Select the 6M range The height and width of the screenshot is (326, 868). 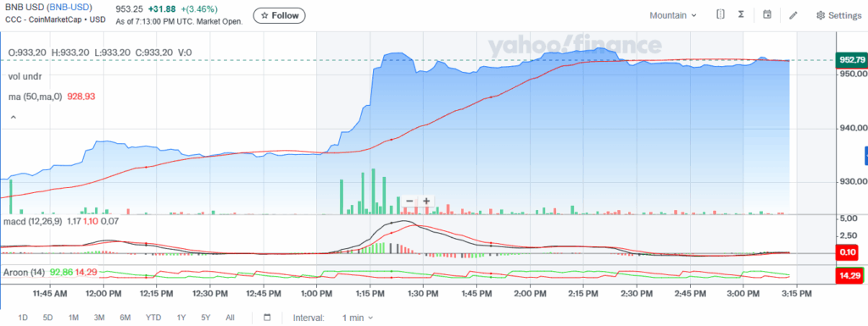(125, 318)
